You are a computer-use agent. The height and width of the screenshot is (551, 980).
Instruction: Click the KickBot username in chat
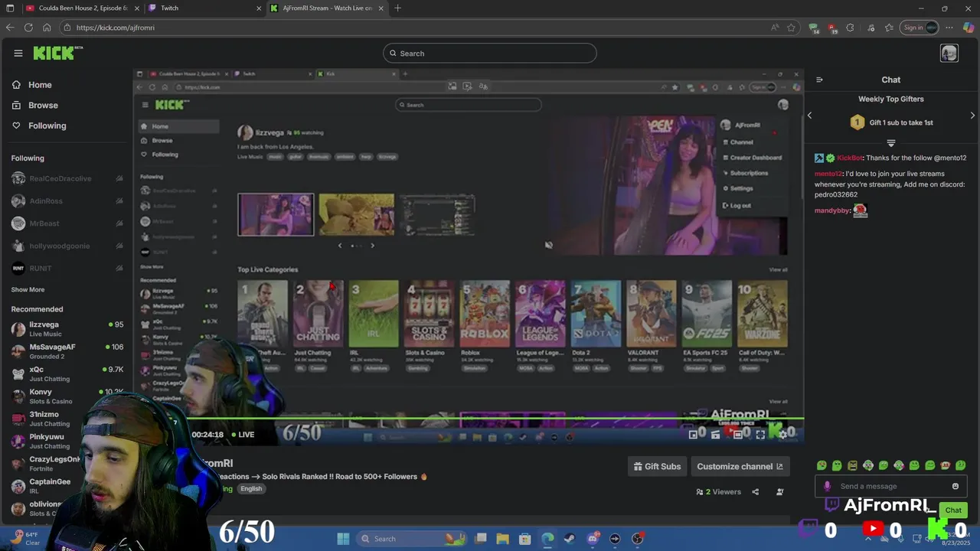tap(849, 158)
